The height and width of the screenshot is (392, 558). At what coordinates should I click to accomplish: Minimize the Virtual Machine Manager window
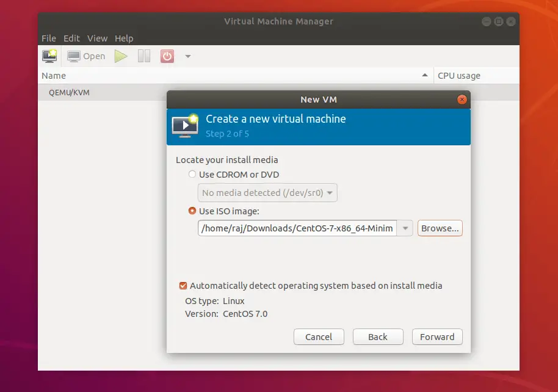(x=486, y=21)
